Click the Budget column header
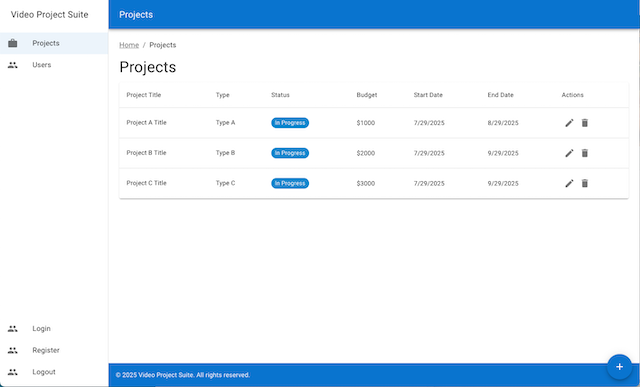640x387 pixels. coord(367,95)
